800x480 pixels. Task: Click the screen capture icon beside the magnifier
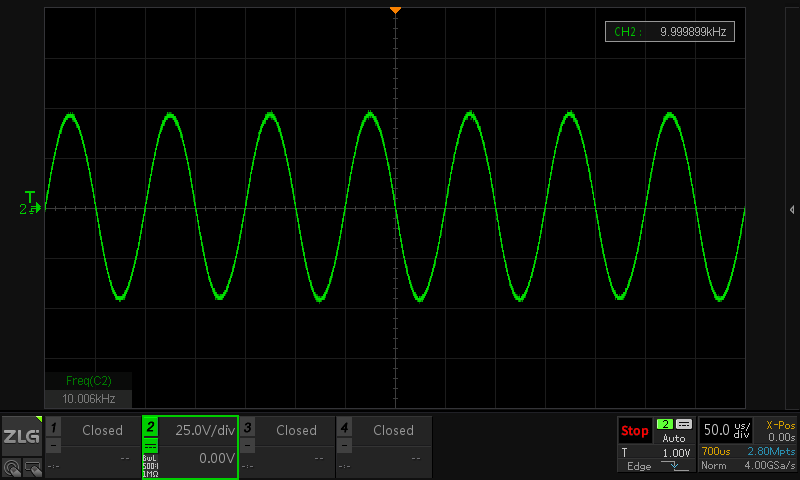(32, 466)
